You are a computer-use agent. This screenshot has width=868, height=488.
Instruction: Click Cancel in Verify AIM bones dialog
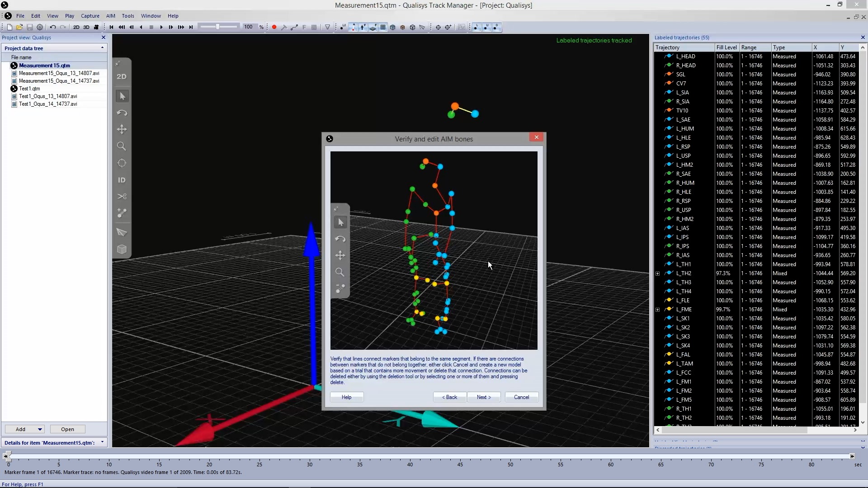click(521, 397)
